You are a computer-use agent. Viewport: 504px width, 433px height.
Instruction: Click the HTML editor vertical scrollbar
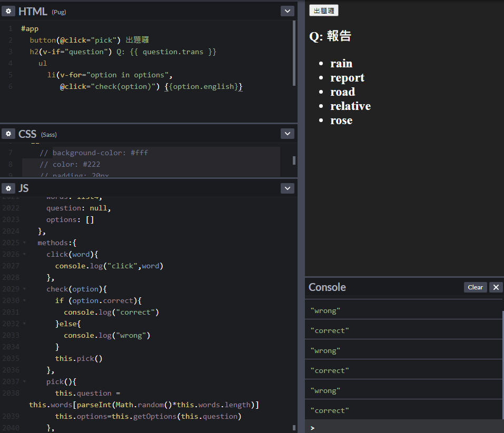(x=294, y=53)
